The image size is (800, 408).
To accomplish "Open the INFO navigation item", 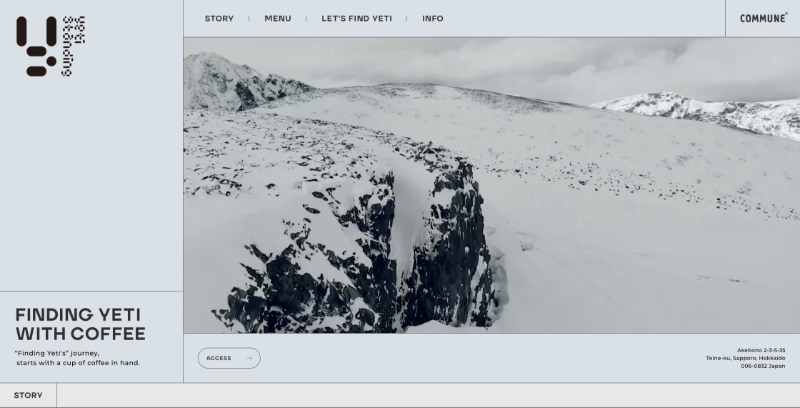I will click(x=433, y=18).
